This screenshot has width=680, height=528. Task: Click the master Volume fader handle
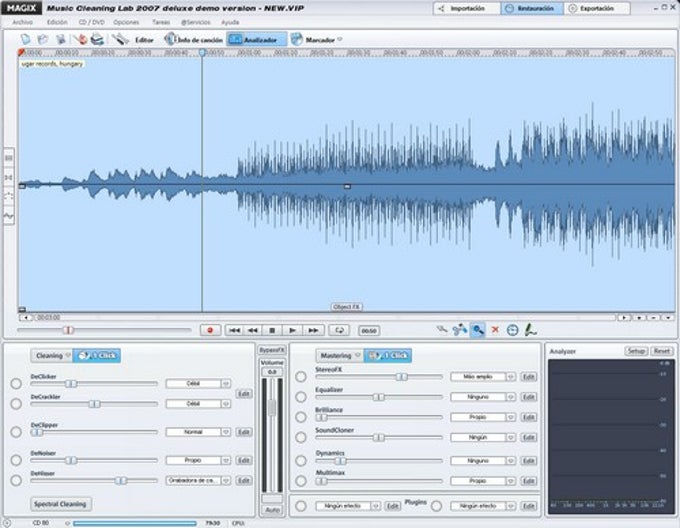tap(272, 408)
